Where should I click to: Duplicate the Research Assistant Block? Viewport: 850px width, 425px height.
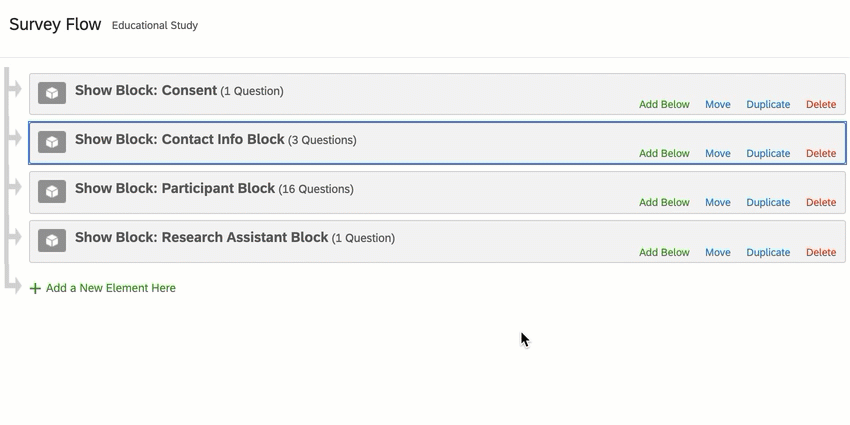(768, 252)
